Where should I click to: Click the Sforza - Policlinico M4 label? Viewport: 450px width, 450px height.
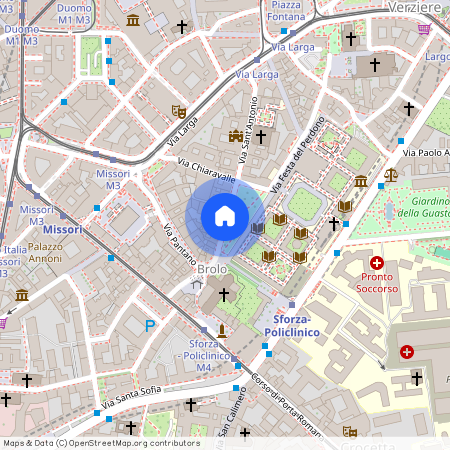(x=204, y=355)
